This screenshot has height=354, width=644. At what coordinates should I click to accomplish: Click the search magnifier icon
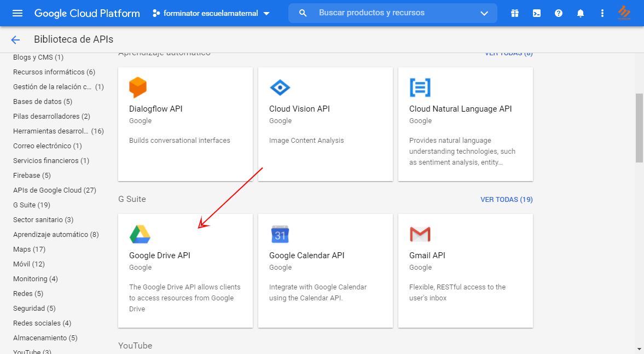tap(303, 13)
